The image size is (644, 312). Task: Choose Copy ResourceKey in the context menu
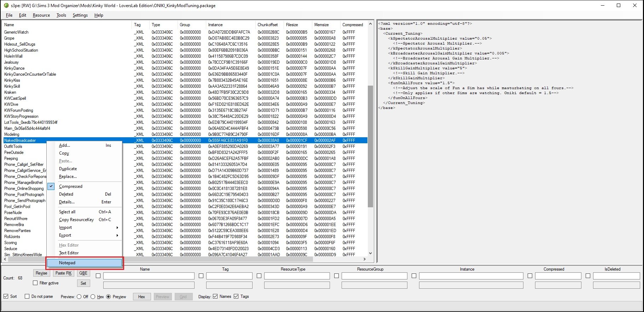tap(85, 220)
